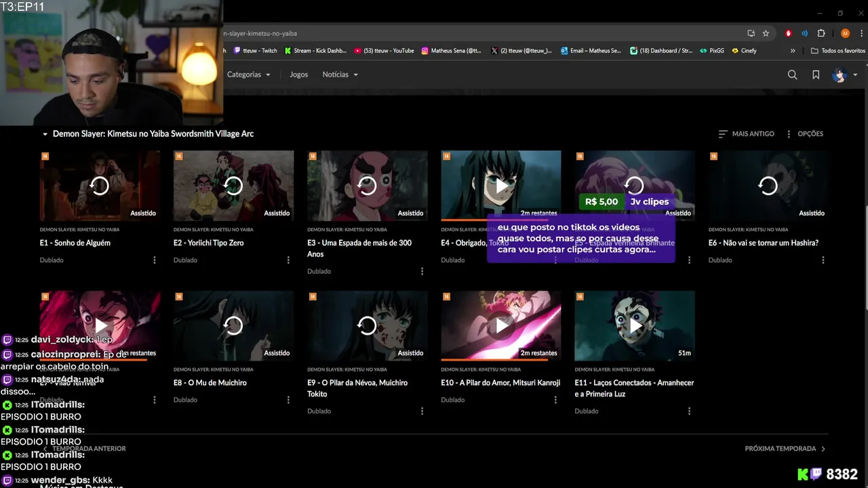868x488 pixels.
Task: Show hidden bookmarks overflow chevron
Action: 793,51
